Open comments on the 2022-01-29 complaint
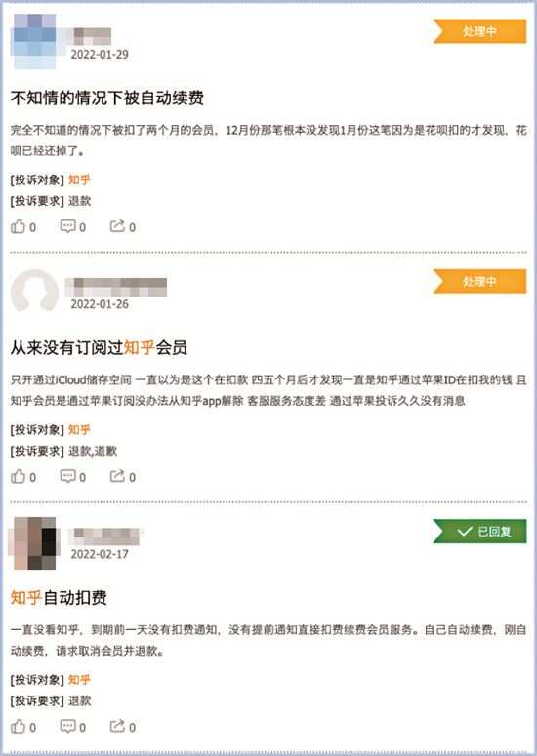The height and width of the screenshot is (756, 537). pos(73,226)
